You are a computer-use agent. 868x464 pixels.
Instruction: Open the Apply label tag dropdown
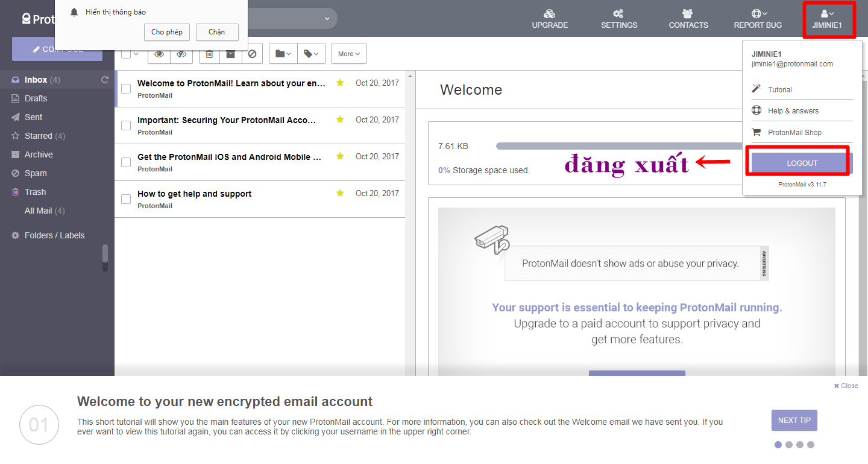point(311,54)
